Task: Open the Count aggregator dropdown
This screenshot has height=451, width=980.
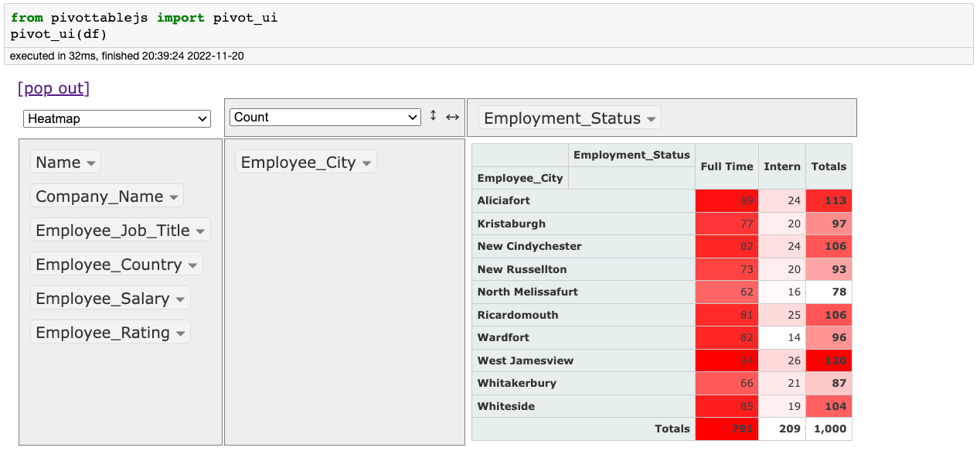Action: [x=325, y=117]
